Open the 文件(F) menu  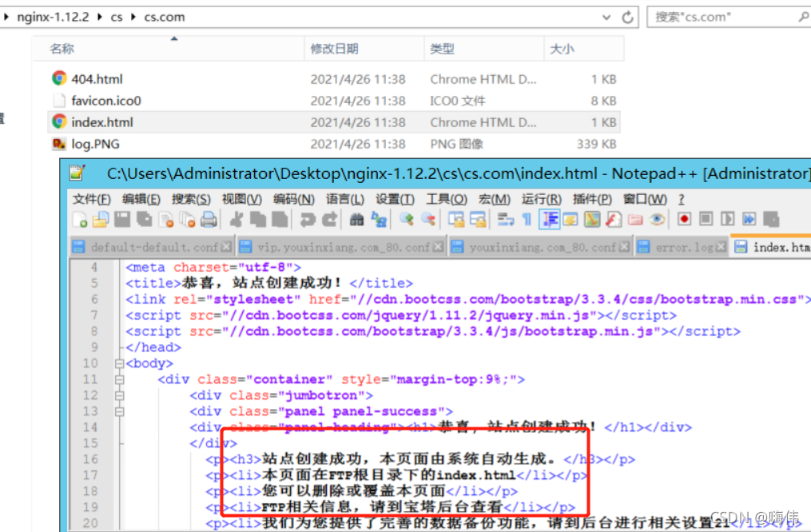[x=92, y=199]
